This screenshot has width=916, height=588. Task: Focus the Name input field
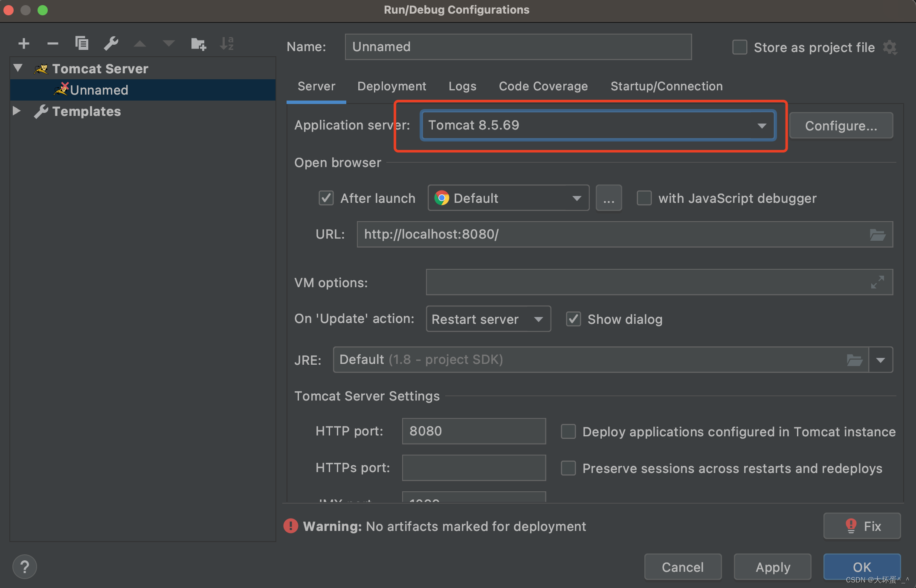tap(518, 47)
